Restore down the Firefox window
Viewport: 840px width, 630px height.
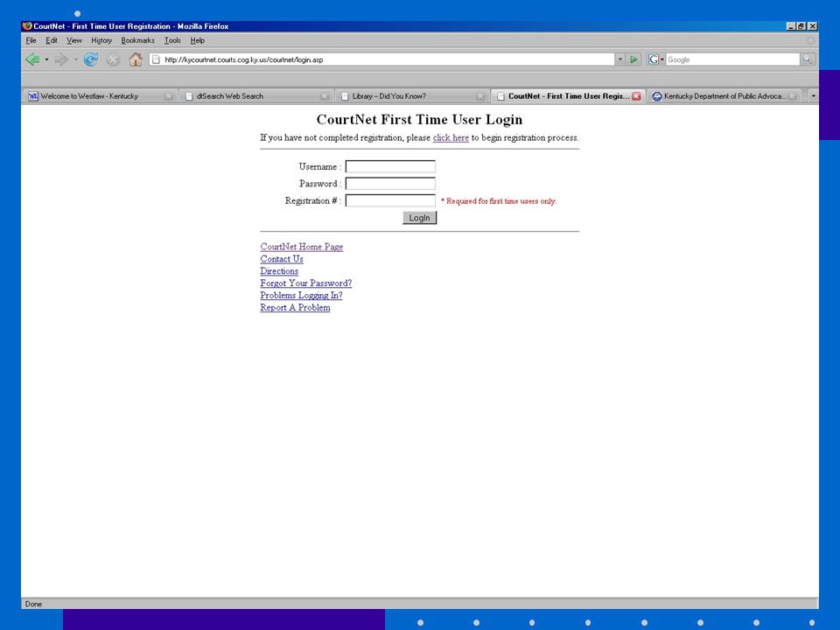coord(801,26)
